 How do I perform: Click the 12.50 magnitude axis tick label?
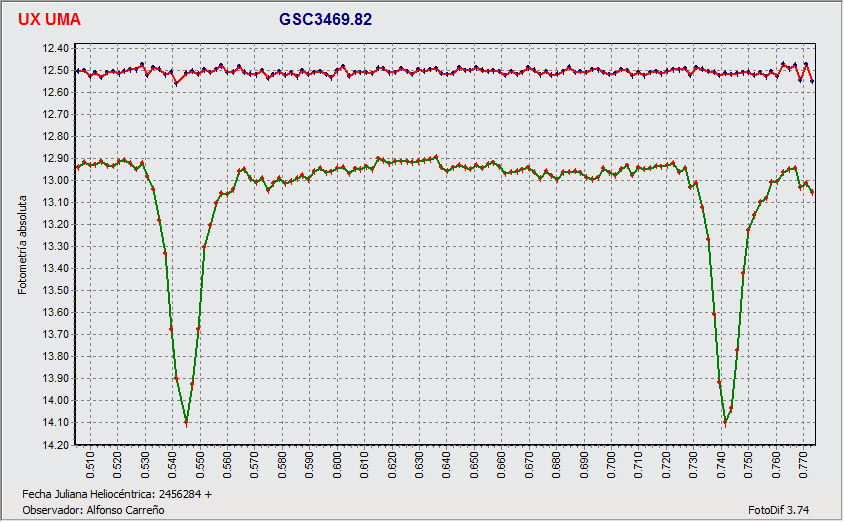(x=57, y=71)
